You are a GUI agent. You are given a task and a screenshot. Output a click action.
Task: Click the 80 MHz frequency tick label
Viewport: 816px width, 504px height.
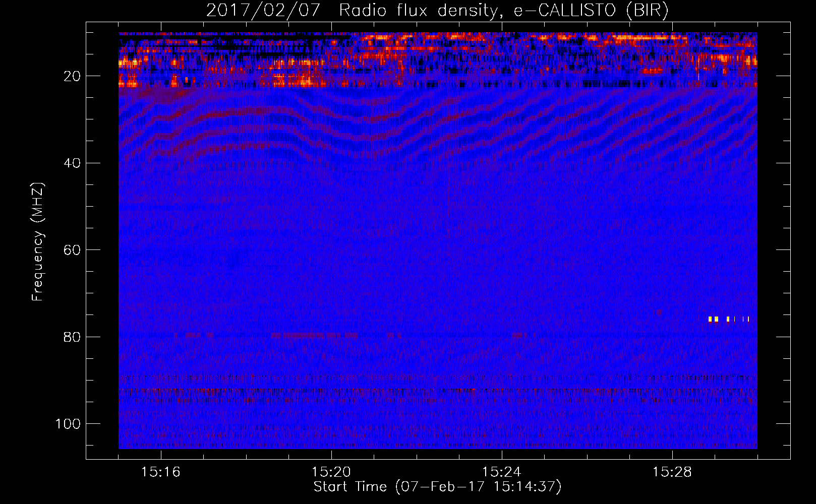pos(72,337)
